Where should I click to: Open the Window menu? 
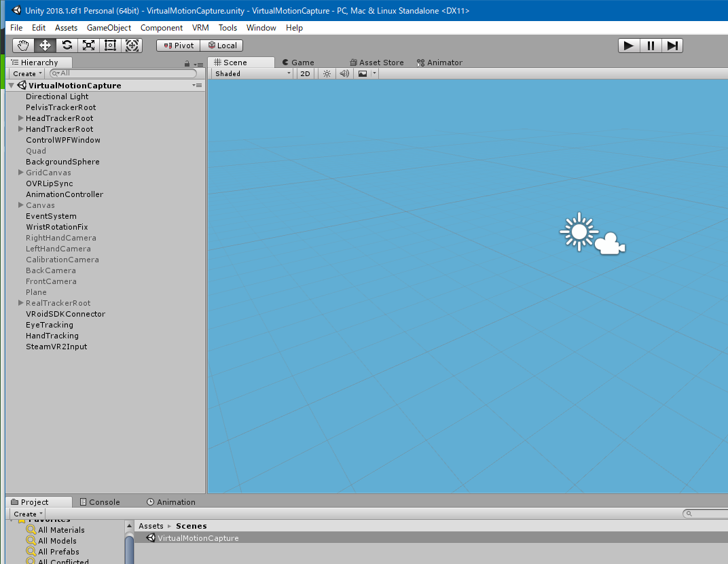point(261,28)
